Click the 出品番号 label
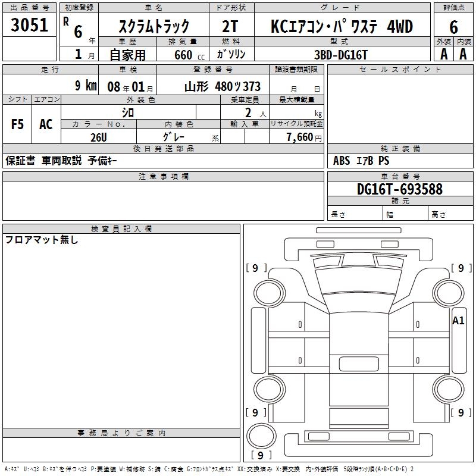The height and width of the screenshot is (476, 476). tap(29, 8)
